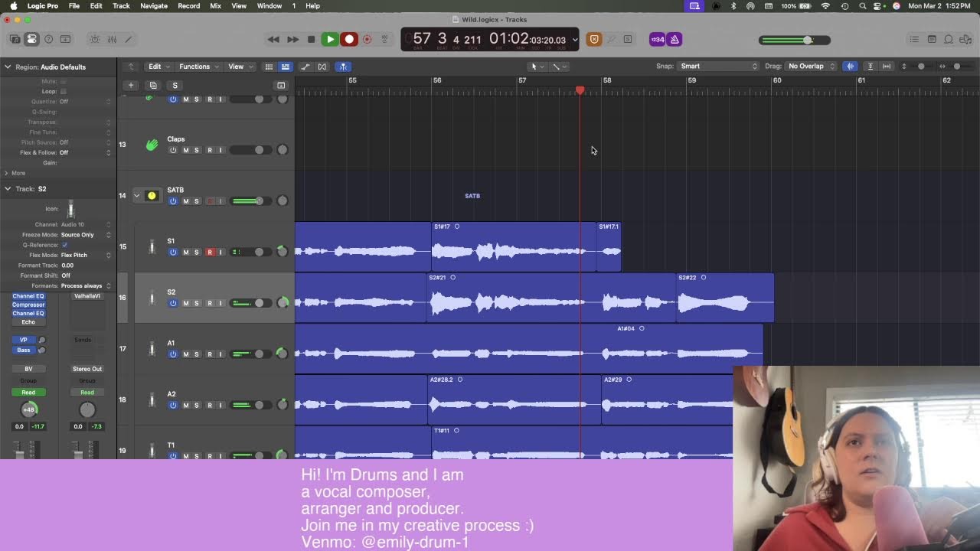Open the List Editors icon
The height and width of the screenshot is (551, 980).
click(x=914, y=39)
